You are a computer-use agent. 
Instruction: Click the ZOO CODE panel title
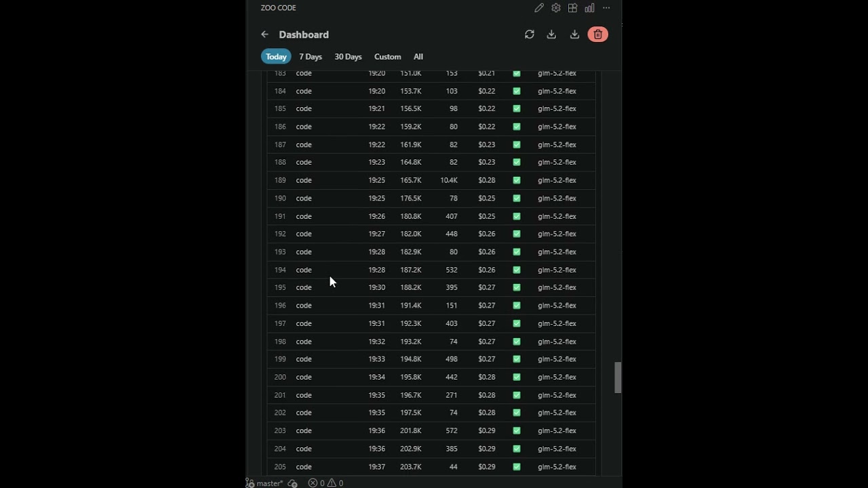[279, 8]
